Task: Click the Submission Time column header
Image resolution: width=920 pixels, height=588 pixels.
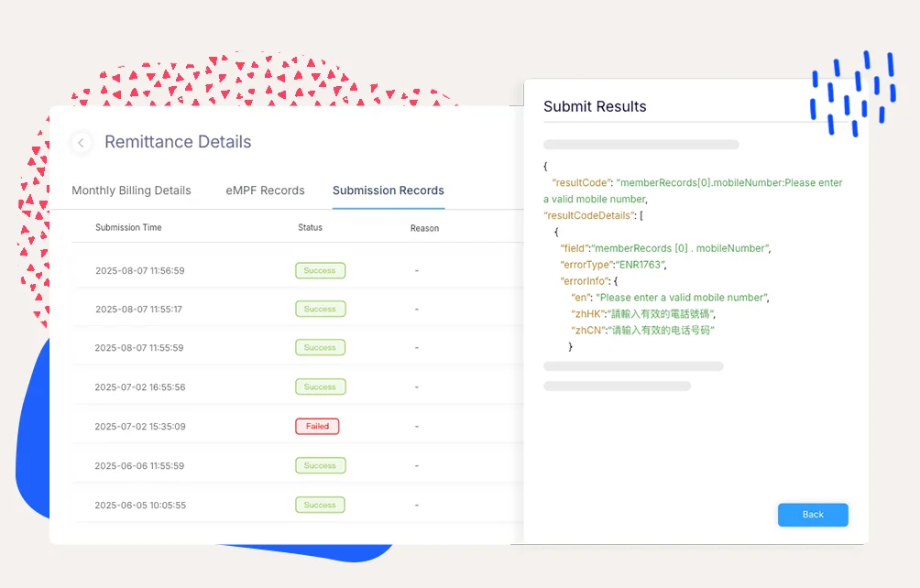Action: coord(128,228)
